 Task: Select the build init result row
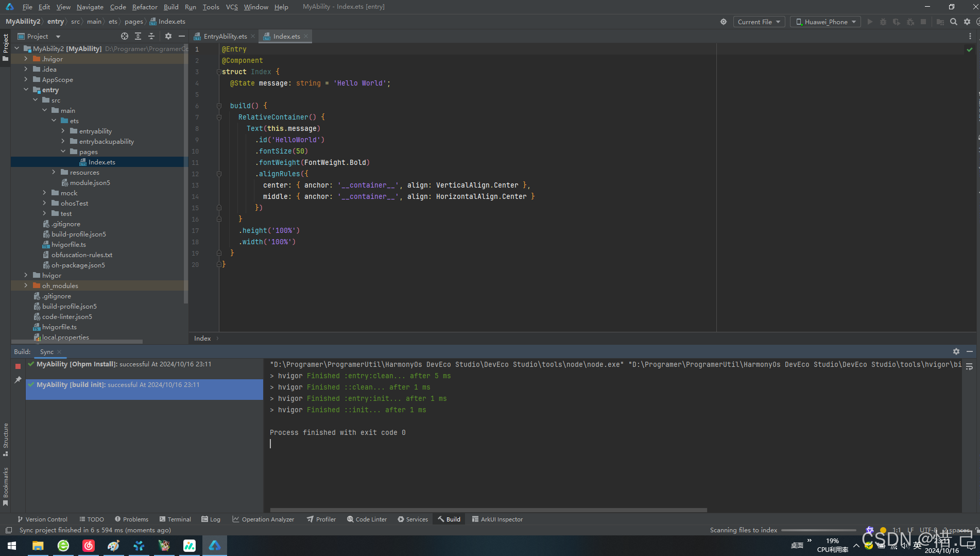point(144,389)
